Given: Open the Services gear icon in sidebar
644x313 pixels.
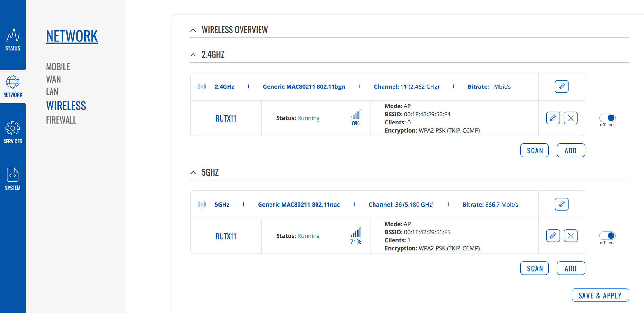Looking at the screenshot, I should pos(13,128).
